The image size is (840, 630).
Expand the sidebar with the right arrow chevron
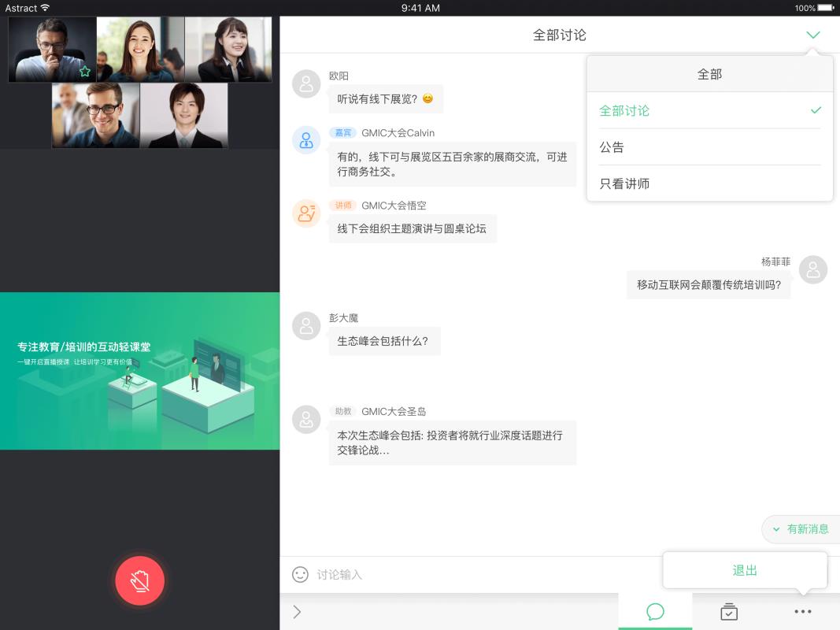click(x=298, y=611)
